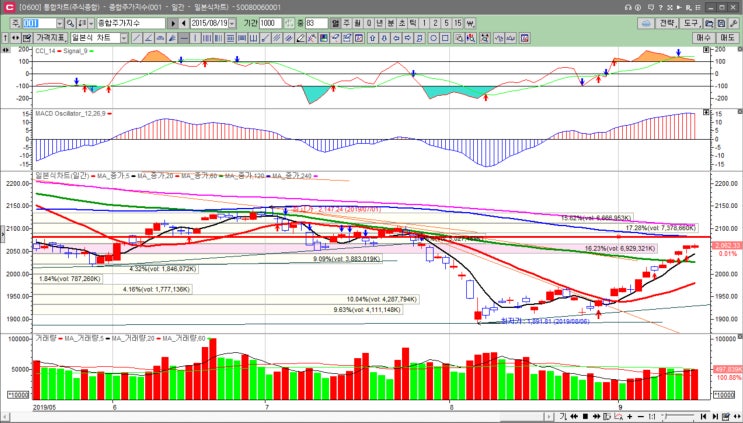Click the 17.28% volume profile label
This screenshot has height=423, width=743.
pyautogui.click(x=660, y=228)
